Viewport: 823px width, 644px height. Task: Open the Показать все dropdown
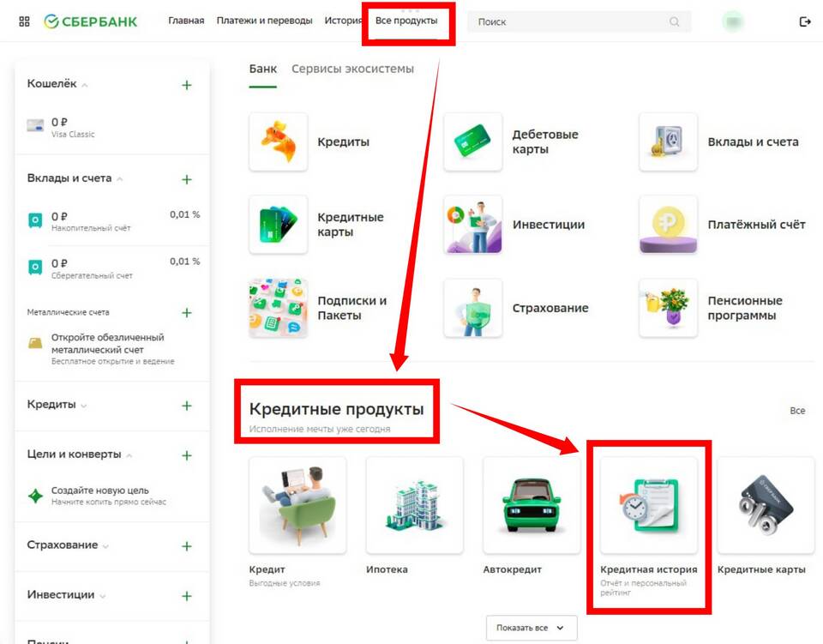tap(531, 628)
